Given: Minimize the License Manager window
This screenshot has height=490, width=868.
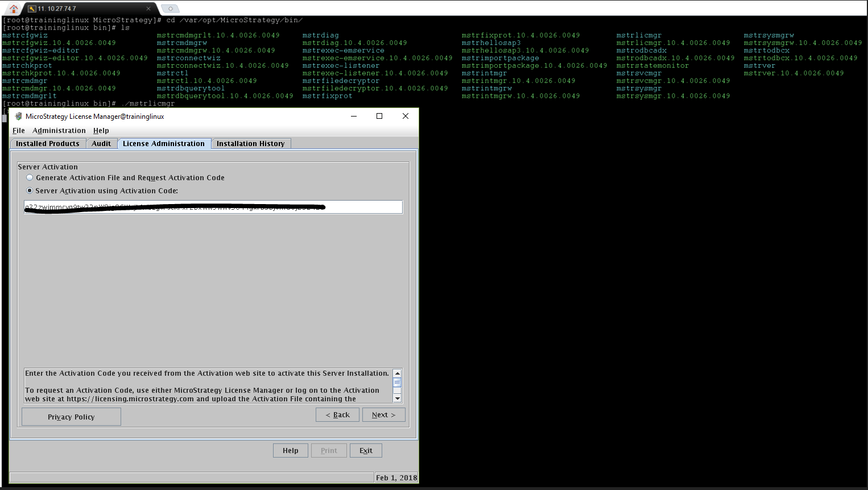Looking at the screenshot, I should pos(354,116).
